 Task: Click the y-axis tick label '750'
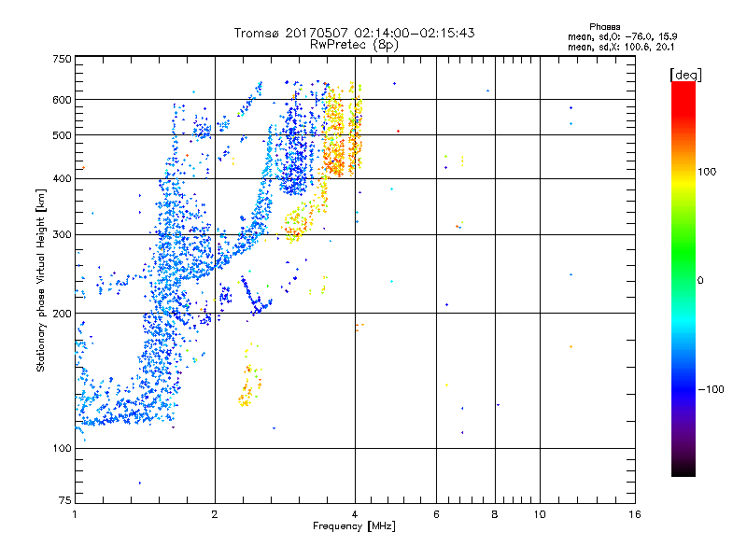tap(62, 59)
